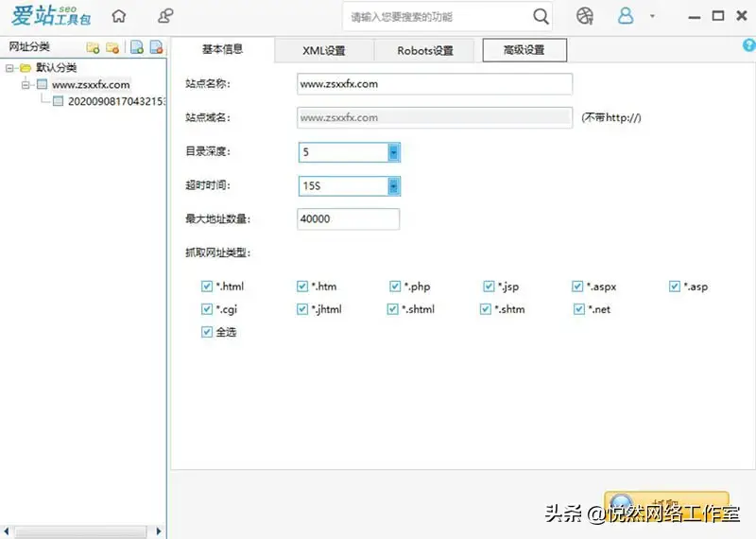Click left arrow of tree scrollbar

(7, 531)
